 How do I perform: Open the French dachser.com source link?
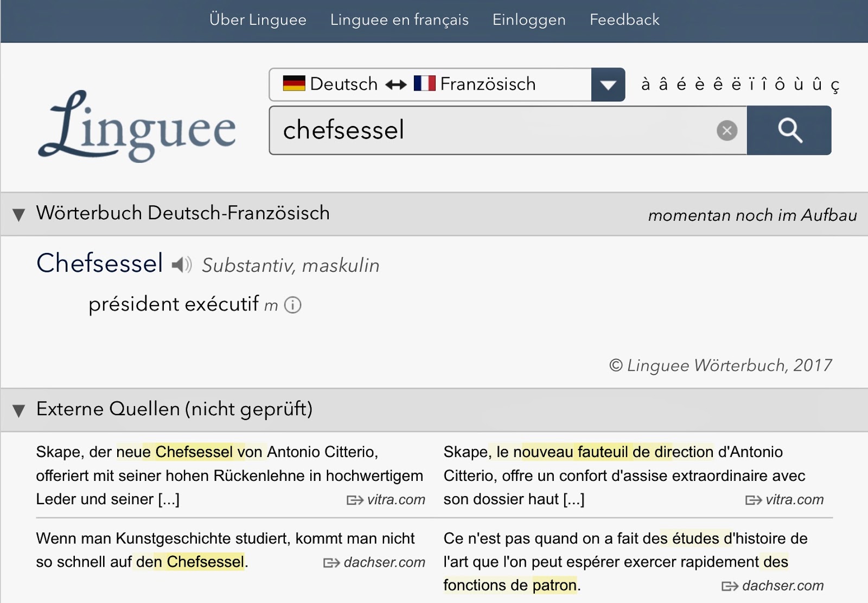click(773, 586)
